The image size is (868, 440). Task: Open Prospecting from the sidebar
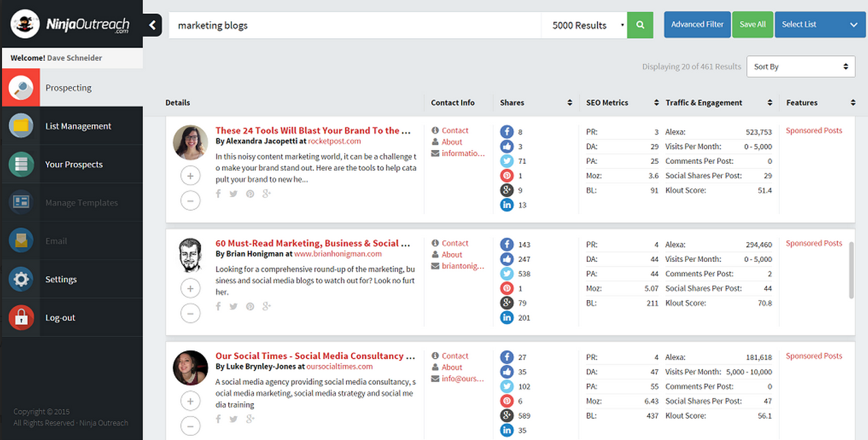click(x=72, y=87)
